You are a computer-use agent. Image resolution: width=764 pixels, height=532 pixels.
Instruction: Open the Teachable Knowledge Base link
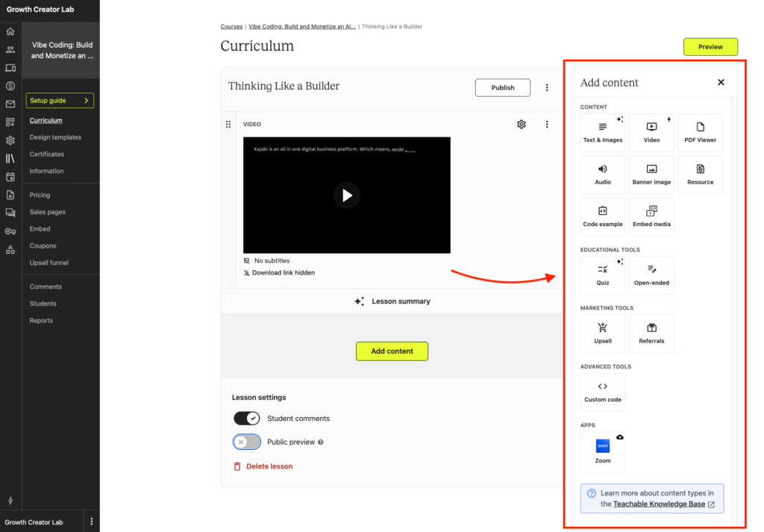pos(660,504)
